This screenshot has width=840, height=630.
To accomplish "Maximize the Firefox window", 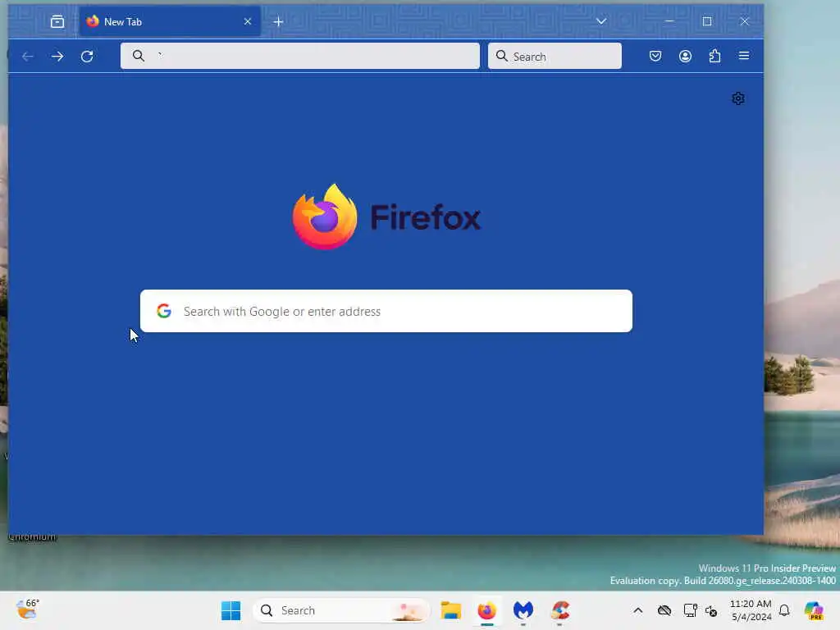I will (x=707, y=21).
